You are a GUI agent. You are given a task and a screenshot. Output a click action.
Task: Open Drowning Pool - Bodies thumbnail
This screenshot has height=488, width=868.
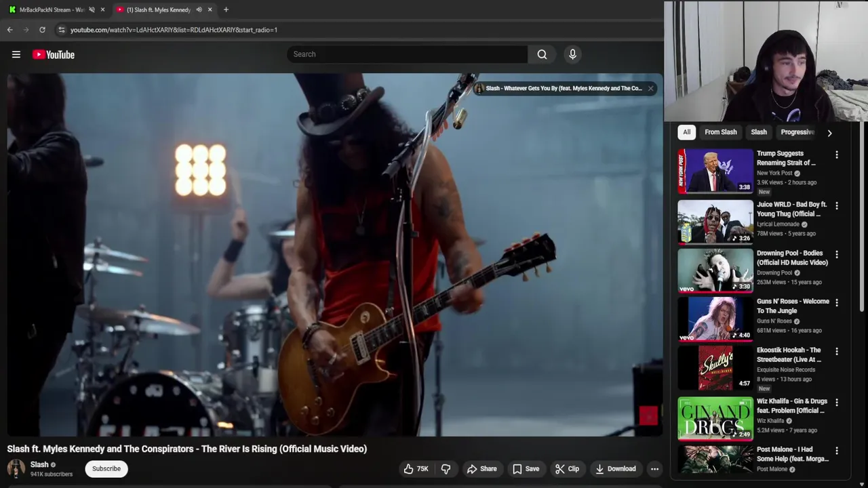715,270
